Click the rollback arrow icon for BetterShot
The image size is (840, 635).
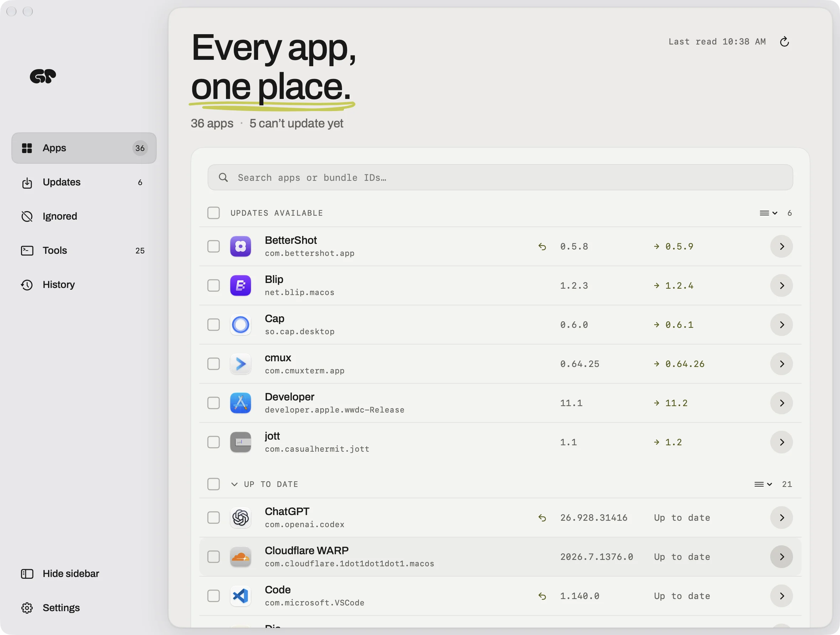tap(542, 246)
